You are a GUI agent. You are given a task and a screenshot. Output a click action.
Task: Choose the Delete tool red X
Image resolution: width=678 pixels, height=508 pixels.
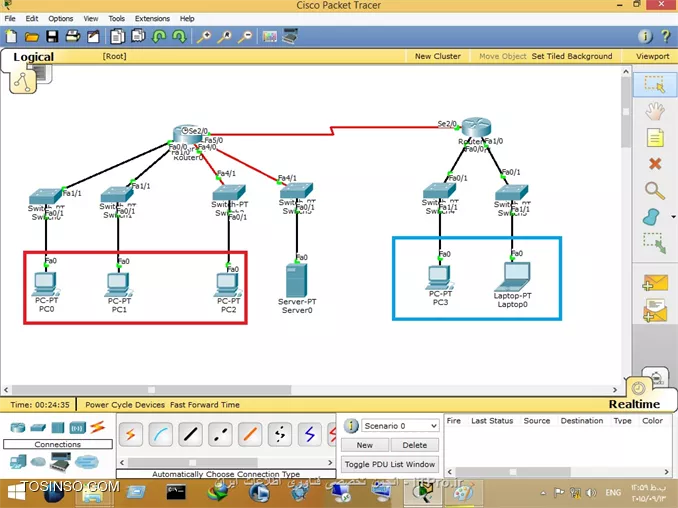[x=655, y=163]
